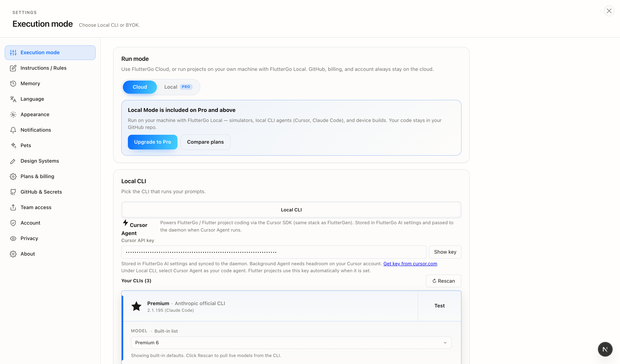Open Appearance settings
This screenshot has height=364, width=620.
(50, 115)
